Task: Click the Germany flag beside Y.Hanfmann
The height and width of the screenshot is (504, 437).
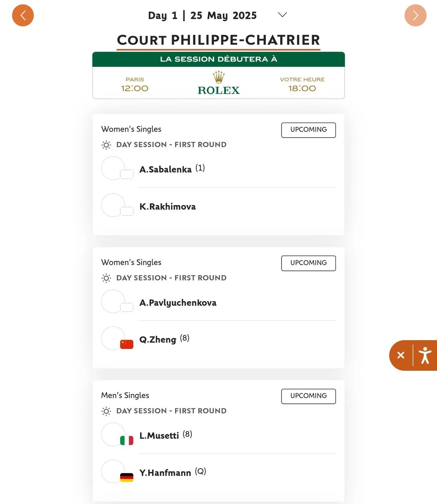Action: pyautogui.click(x=127, y=477)
